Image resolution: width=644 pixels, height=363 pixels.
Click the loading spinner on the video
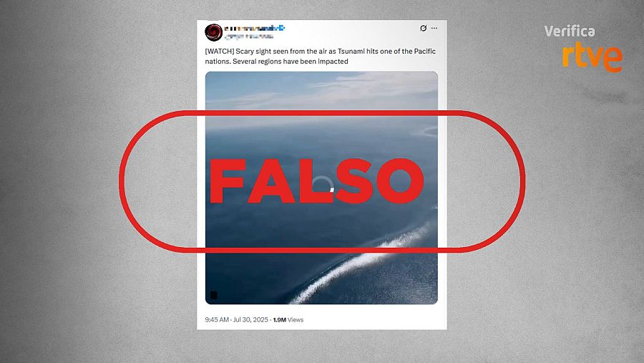coord(322,184)
